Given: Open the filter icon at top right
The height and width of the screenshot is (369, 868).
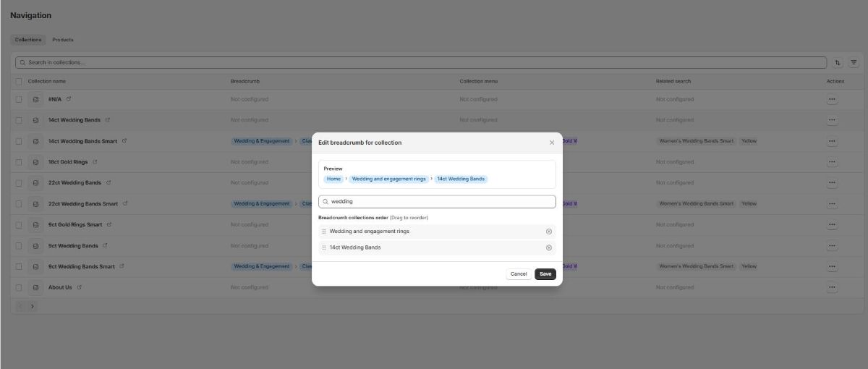Looking at the screenshot, I should coord(853,63).
